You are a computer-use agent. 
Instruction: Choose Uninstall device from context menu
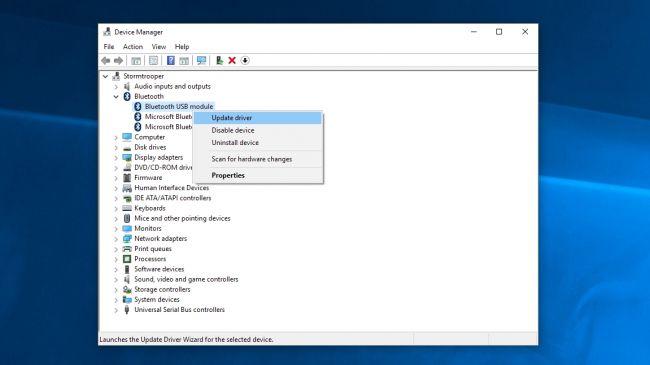point(258,142)
